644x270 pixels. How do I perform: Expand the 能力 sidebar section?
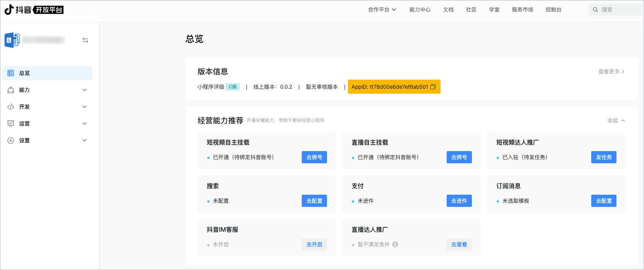pos(85,90)
